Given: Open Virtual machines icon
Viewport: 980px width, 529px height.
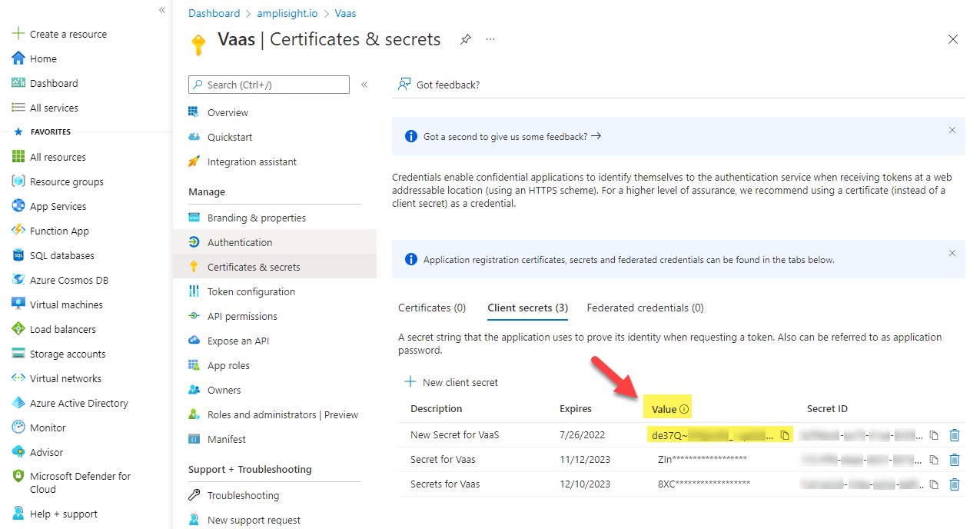Looking at the screenshot, I should [x=18, y=304].
